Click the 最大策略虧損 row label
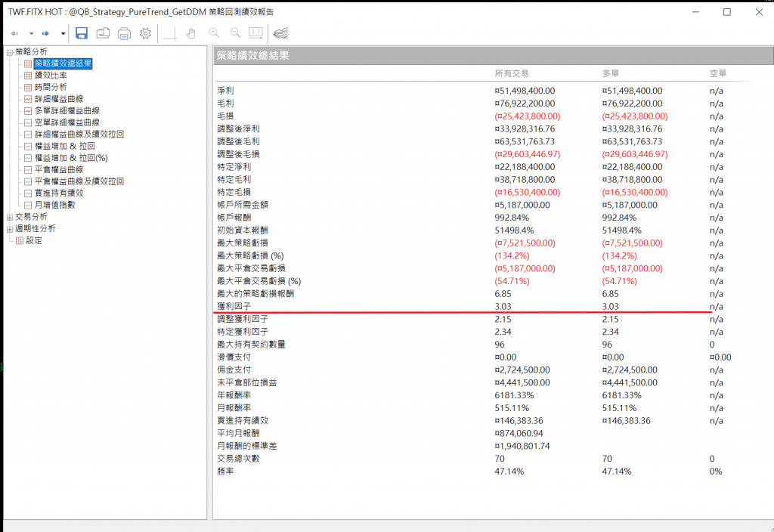Screen dimensions: 774x532 coord(243,243)
